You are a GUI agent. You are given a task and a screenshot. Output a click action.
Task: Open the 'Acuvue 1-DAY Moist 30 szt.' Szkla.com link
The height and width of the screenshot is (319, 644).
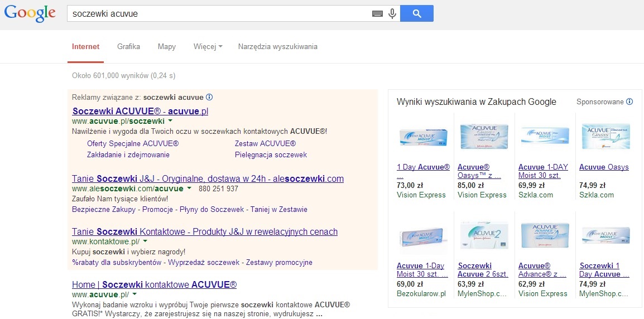543,171
